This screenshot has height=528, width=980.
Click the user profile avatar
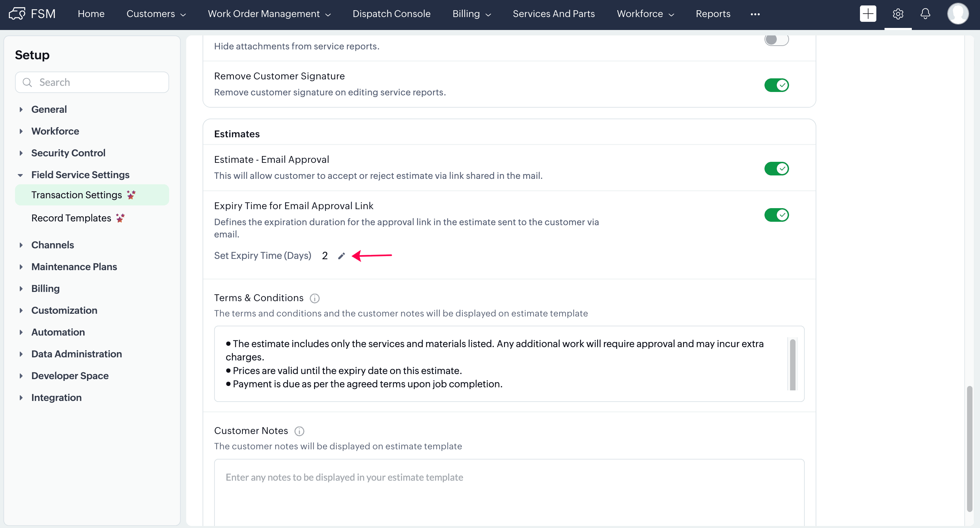957,14
